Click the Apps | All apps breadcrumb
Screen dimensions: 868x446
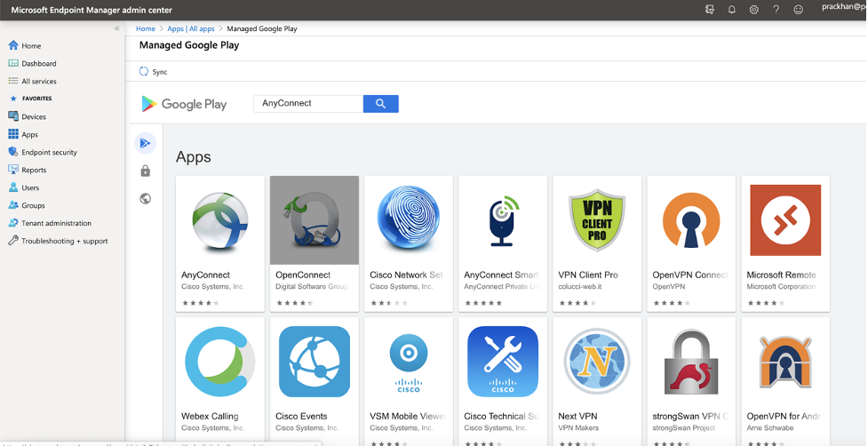pos(191,28)
